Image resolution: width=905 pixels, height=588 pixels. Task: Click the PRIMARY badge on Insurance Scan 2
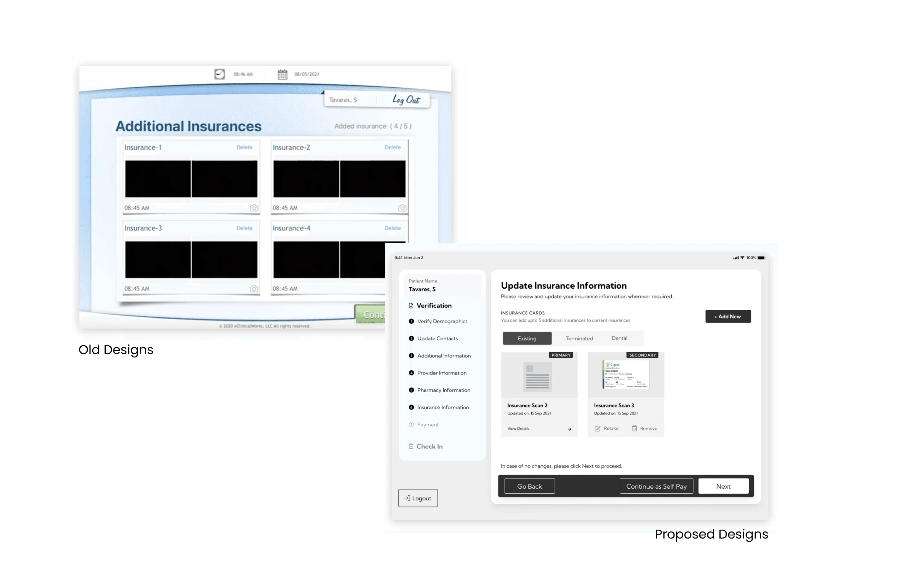[x=561, y=355]
